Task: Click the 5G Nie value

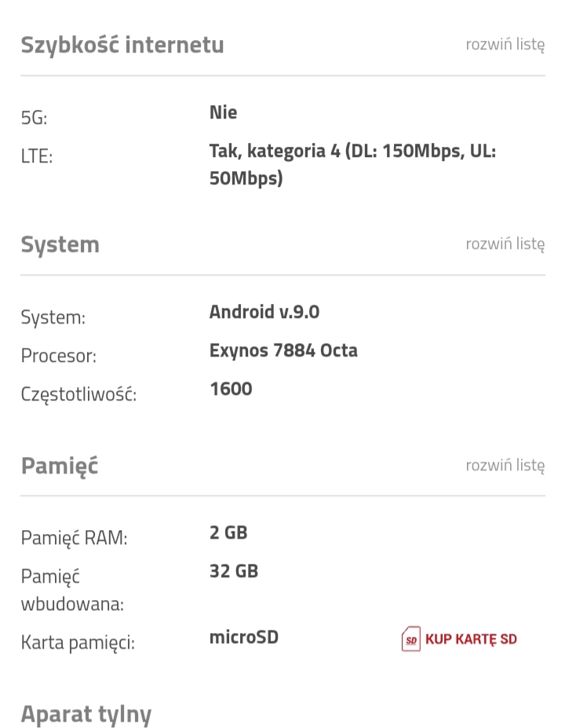Action: (x=223, y=112)
